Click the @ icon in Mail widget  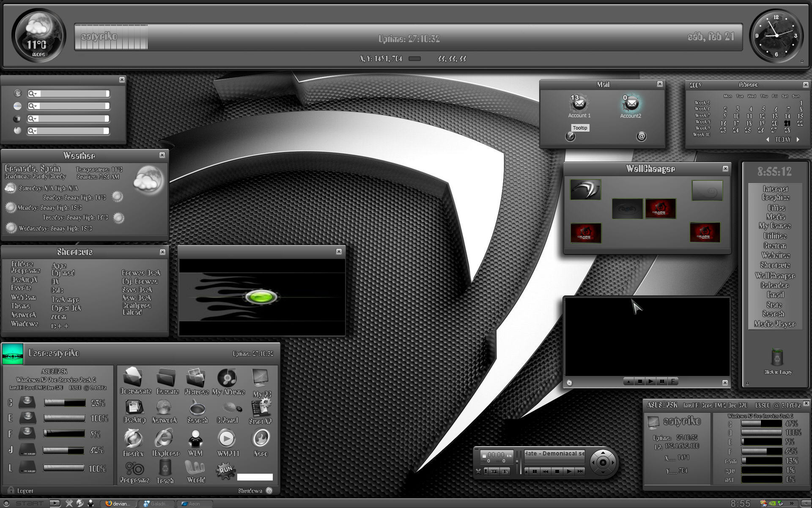[642, 136]
